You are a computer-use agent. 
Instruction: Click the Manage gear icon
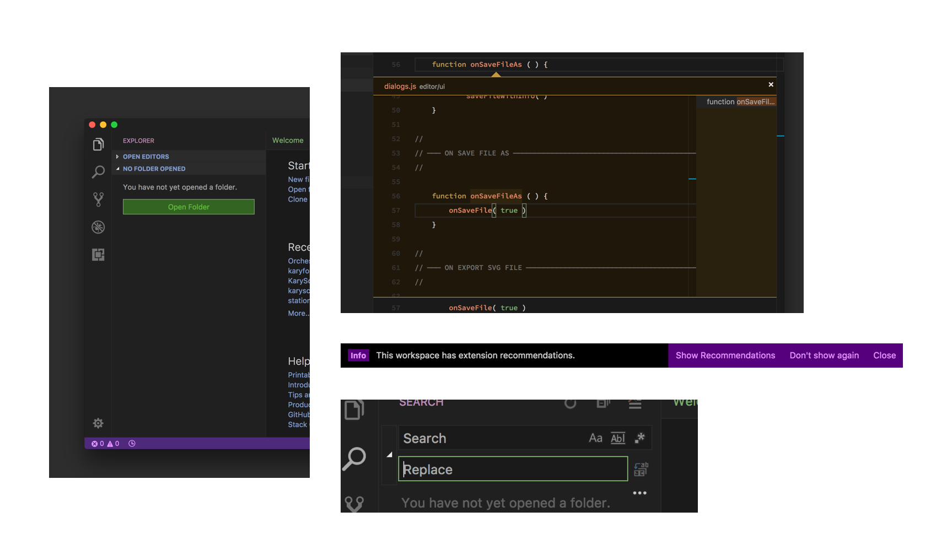(98, 423)
